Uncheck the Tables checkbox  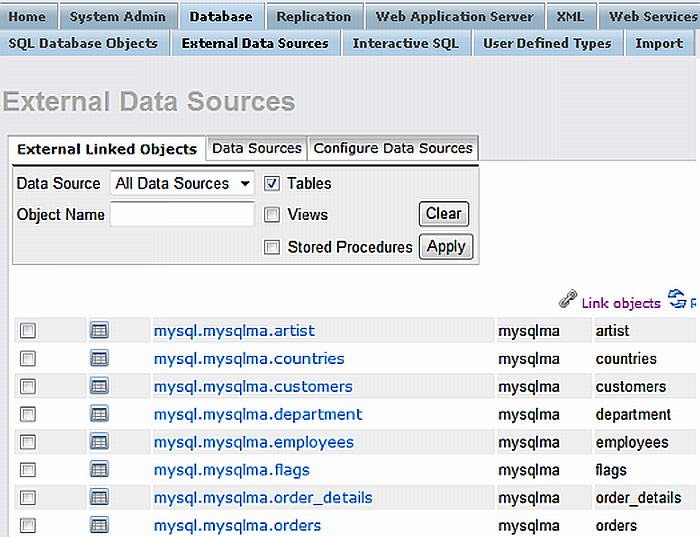click(272, 184)
